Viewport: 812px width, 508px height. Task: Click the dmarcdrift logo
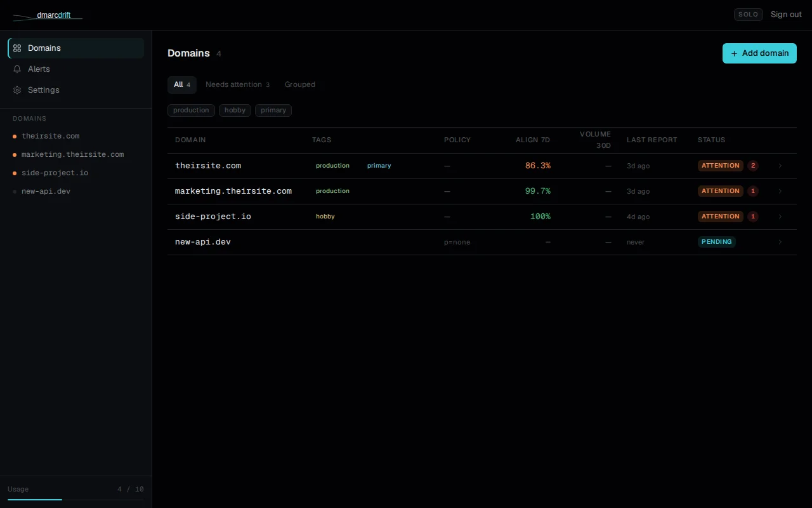click(x=48, y=15)
